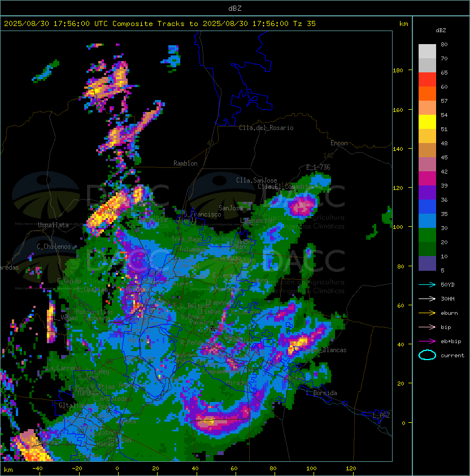Click the 180 km mark on the vertical axis

point(398,70)
